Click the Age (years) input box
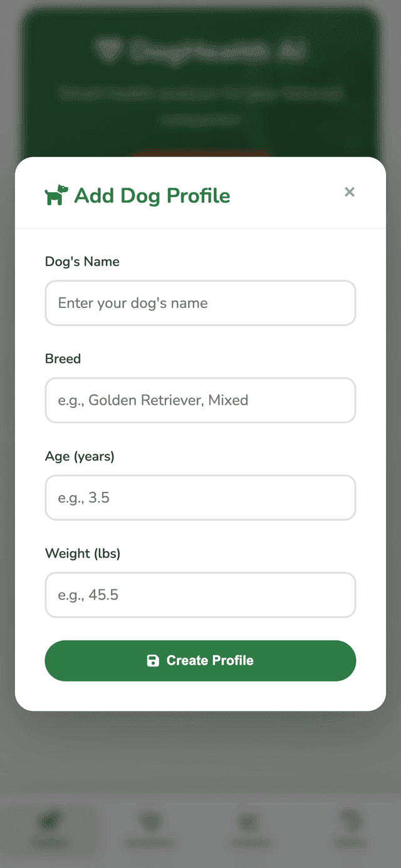Screen dimensions: 401x868 pyautogui.click(x=200, y=498)
